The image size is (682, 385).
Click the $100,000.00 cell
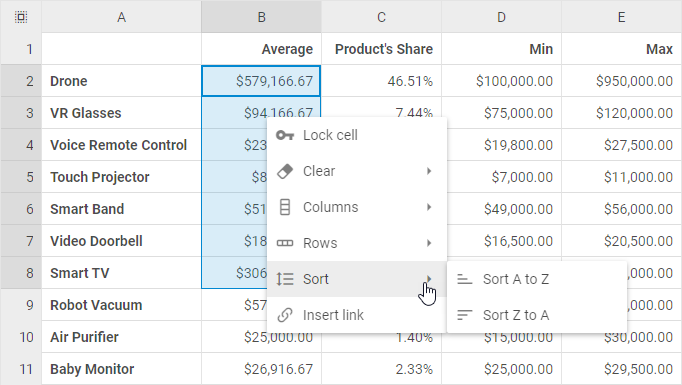pos(501,81)
